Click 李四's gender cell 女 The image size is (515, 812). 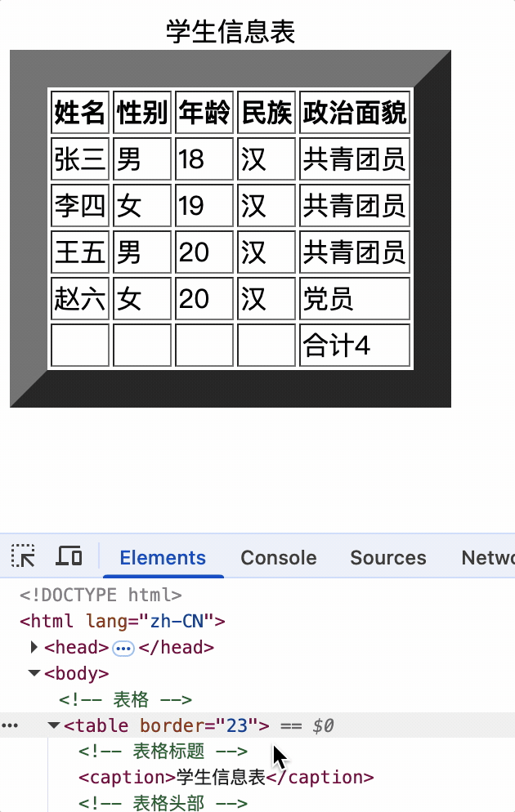point(142,206)
